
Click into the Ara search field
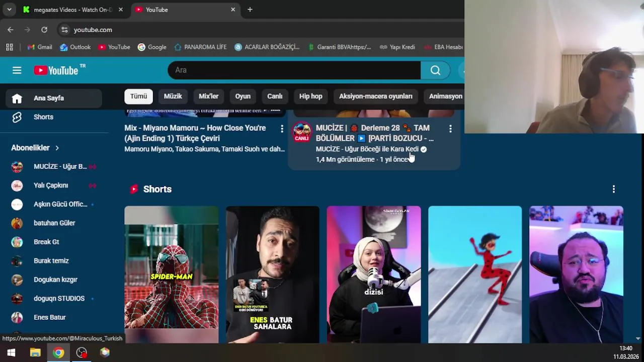[294, 70]
